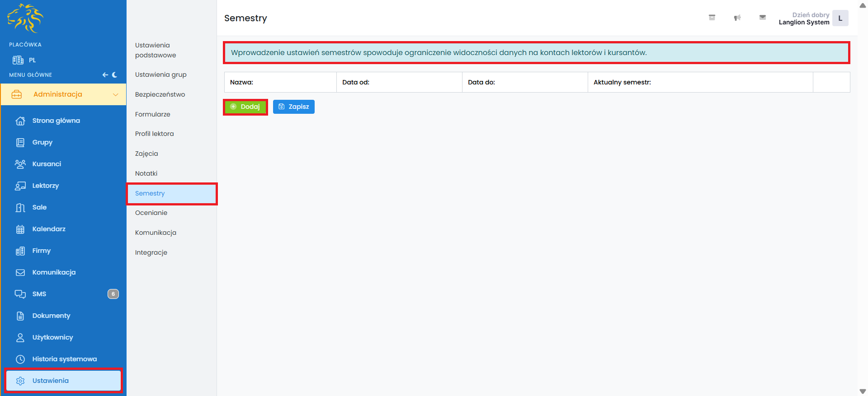
Task: Click the Historia systemowa clock icon
Action: [20, 359]
